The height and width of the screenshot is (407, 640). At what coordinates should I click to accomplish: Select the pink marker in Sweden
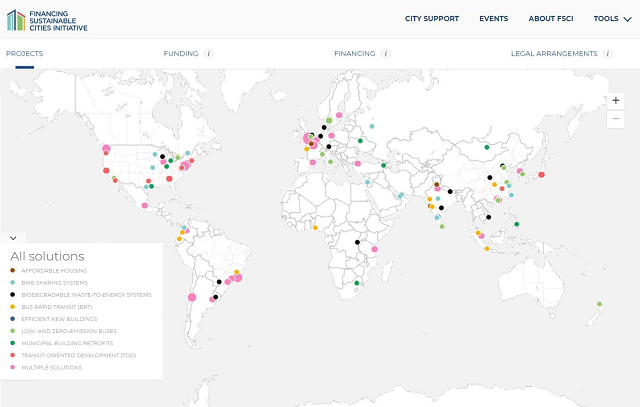[x=339, y=115]
